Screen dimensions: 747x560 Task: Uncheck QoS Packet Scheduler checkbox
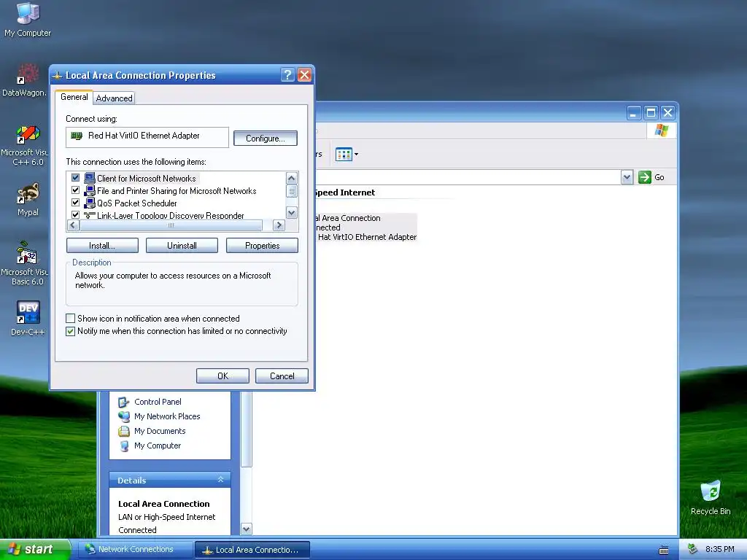(75, 203)
